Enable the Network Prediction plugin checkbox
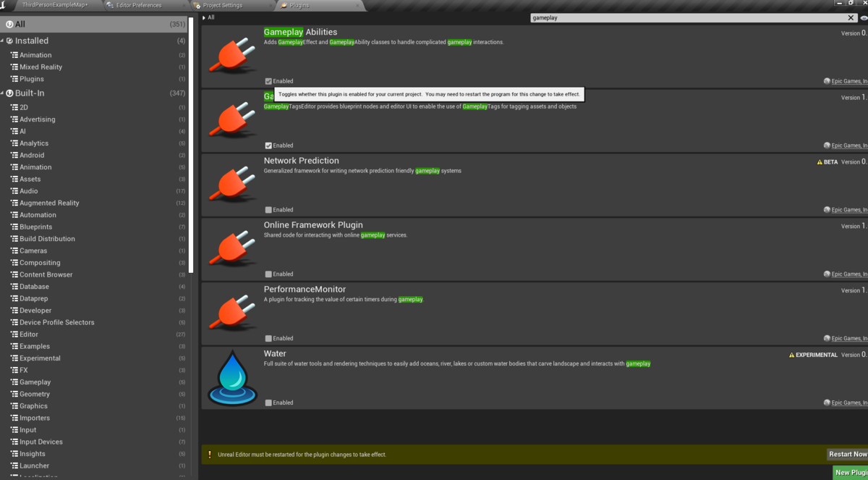This screenshot has width=868, height=480. [x=268, y=210]
